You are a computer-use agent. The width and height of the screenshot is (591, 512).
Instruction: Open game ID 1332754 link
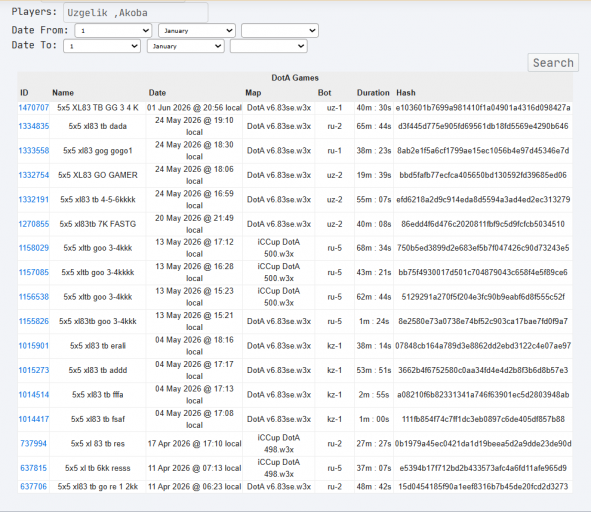coord(34,175)
